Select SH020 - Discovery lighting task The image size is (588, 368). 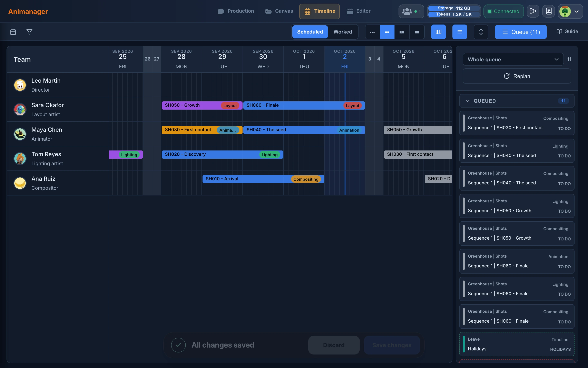pos(222,155)
